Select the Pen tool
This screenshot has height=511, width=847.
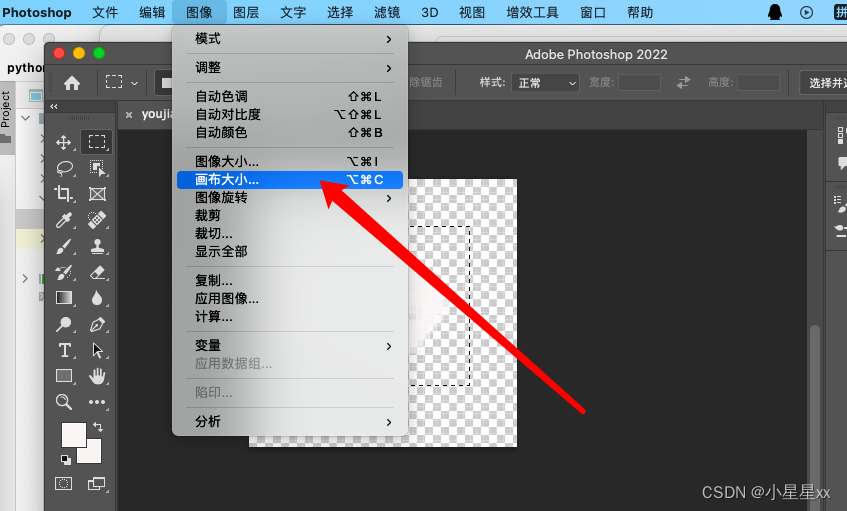(x=97, y=324)
